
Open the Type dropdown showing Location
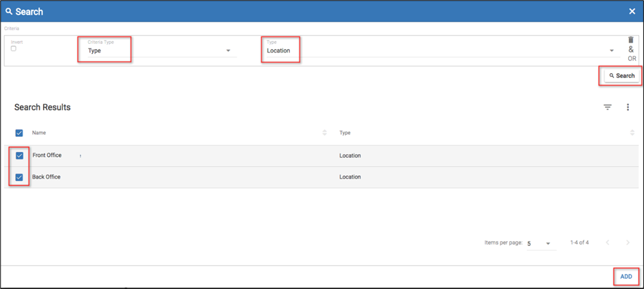point(443,49)
